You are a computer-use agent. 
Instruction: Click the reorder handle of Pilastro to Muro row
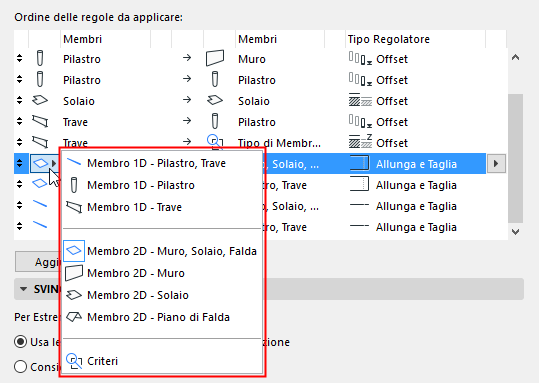pyautogui.click(x=20, y=58)
